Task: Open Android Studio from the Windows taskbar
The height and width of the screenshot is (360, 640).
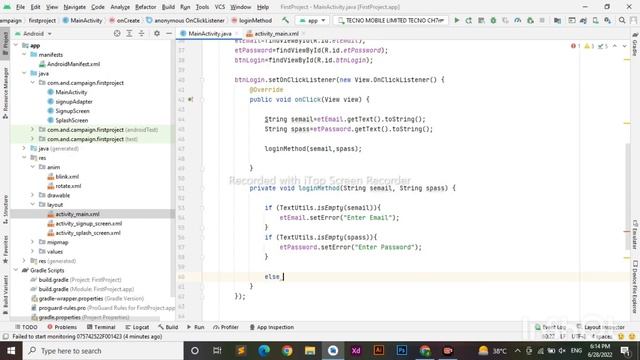Action: coord(333,351)
